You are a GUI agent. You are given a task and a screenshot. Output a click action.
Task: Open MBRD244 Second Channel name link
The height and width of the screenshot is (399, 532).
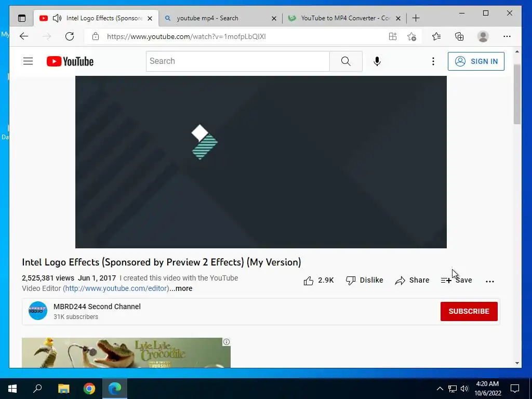point(97,307)
